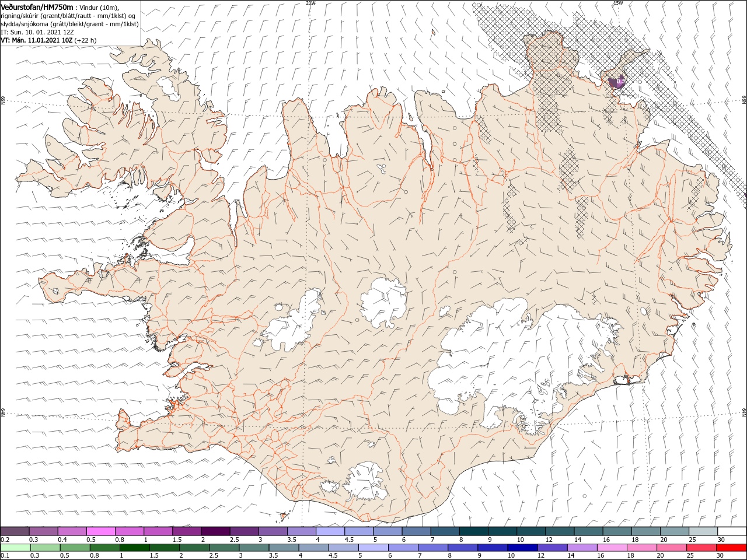The height and width of the screenshot is (560, 747).
Task: Pick the upper legend swatch labeled 3.5
Action: pyautogui.click(x=301, y=531)
